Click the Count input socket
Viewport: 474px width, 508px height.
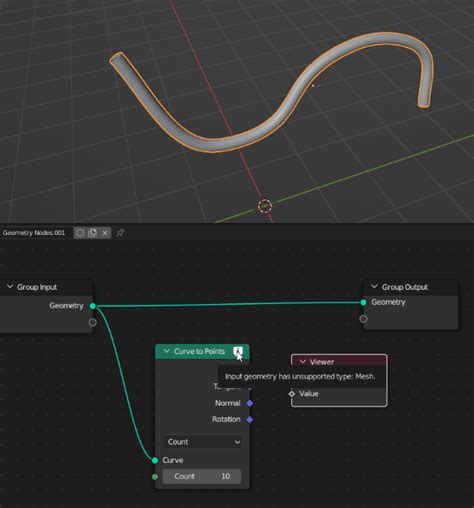click(x=155, y=477)
